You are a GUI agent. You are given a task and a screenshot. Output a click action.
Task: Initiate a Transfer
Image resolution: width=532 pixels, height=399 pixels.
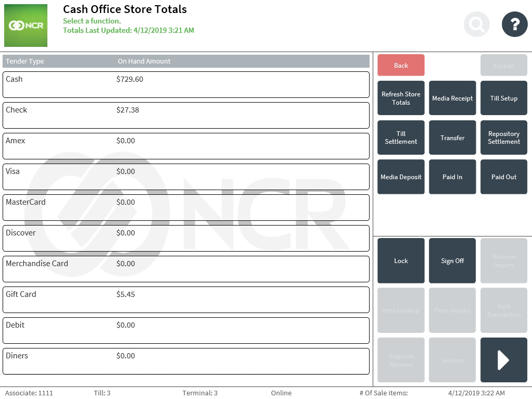[x=452, y=138]
